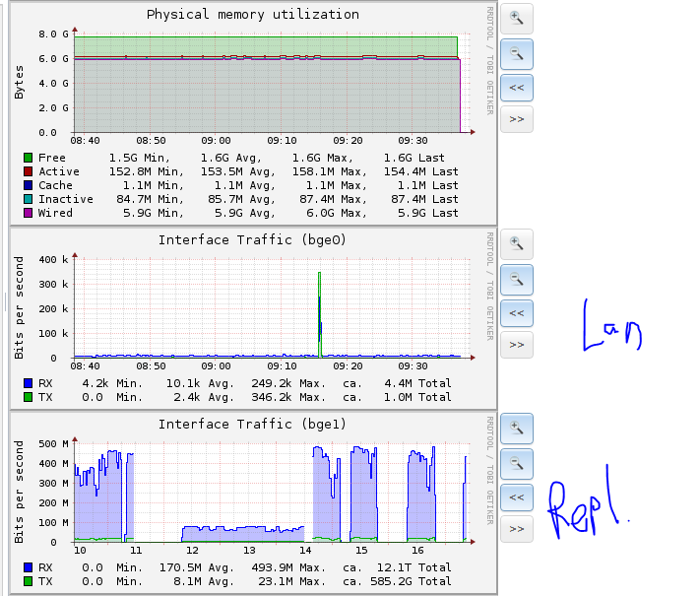This screenshot has width=700, height=596.
Task: Click the "Interface Traffic (bge0)" title
Action: [x=252, y=240]
